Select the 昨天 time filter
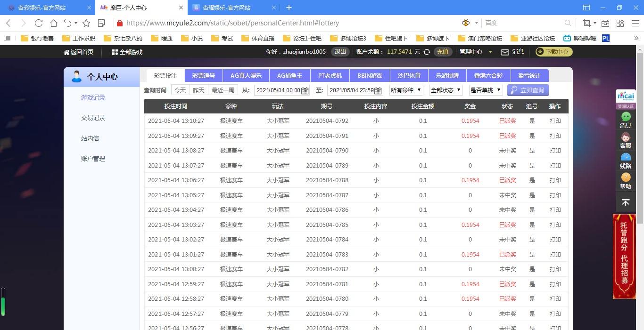644x330 pixels. [198, 90]
